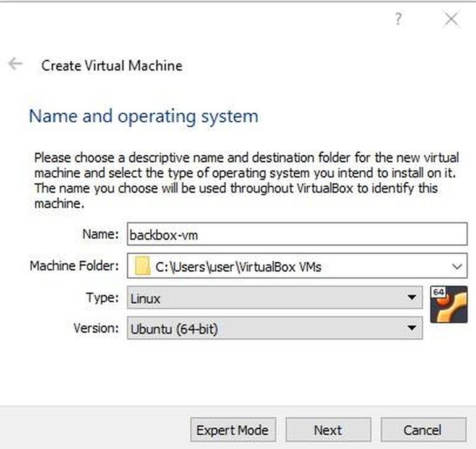The height and width of the screenshot is (449, 476).
Task: Click the 'Machine Folder:' label
Action: [x=74, y=266]
